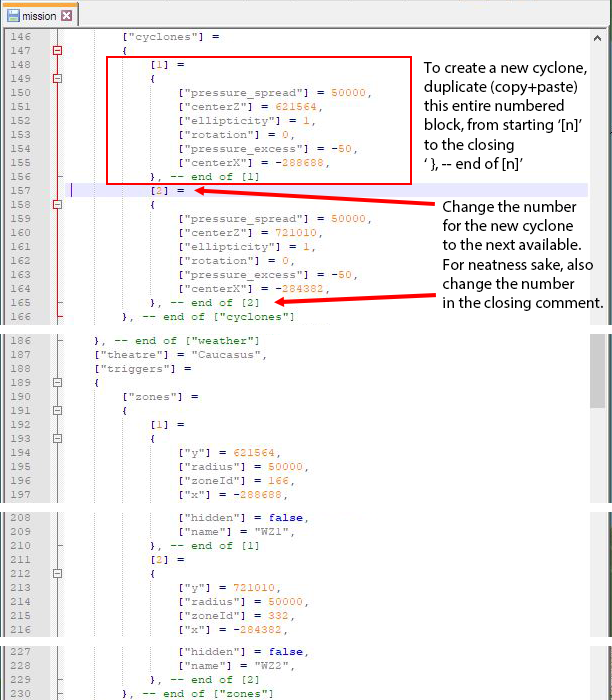Click the '["zones"] =' line

161,397
